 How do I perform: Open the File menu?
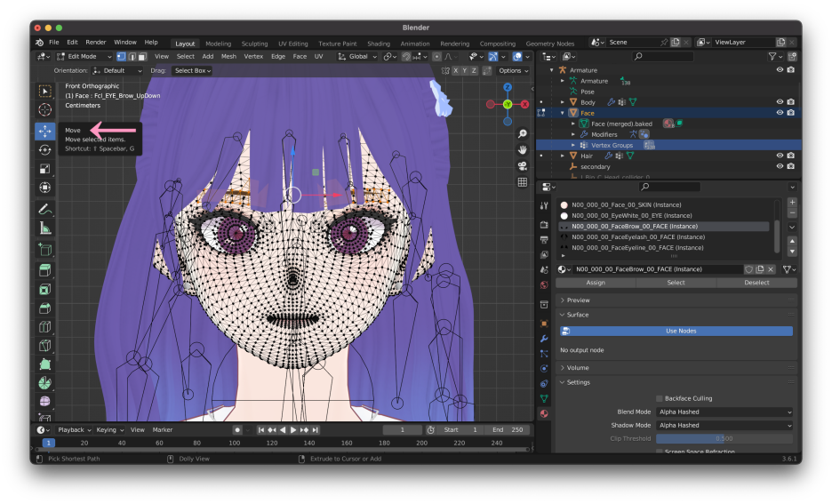[x=54, y=43]
